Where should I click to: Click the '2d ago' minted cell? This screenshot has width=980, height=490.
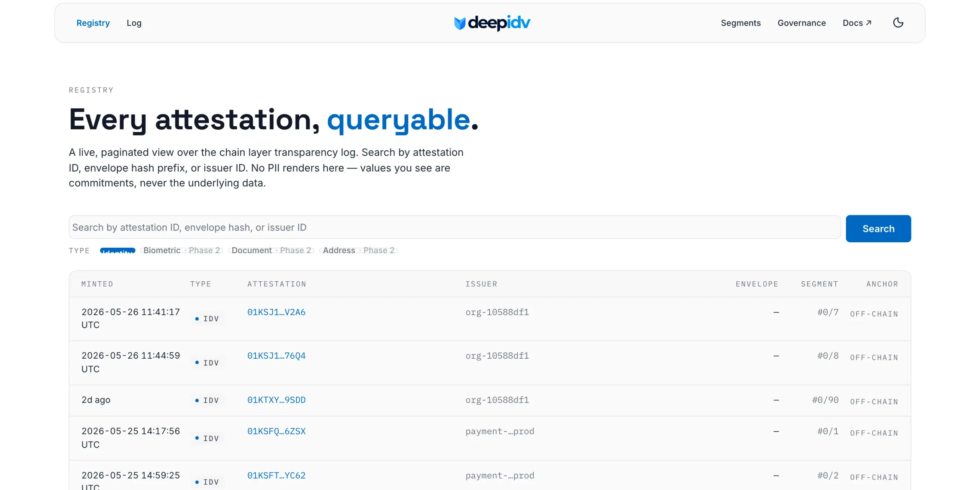click(x=96, y=400)
